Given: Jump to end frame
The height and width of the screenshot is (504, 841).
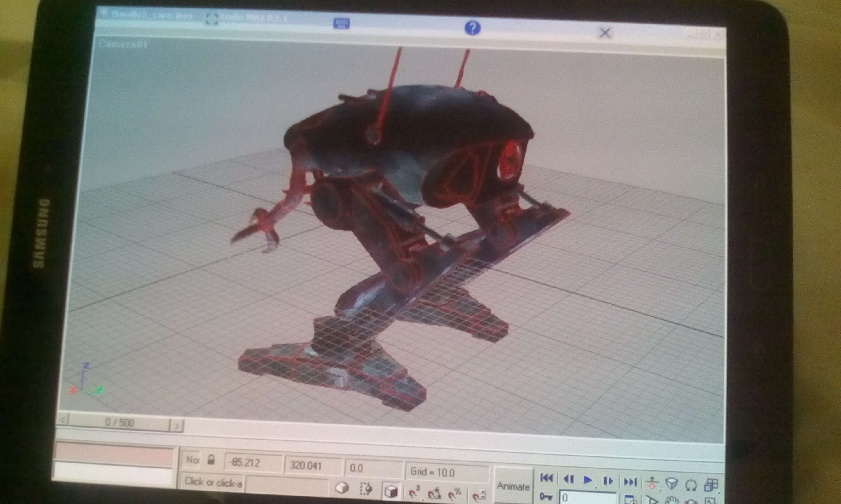Looking at the screenshot, I should 630,482.
